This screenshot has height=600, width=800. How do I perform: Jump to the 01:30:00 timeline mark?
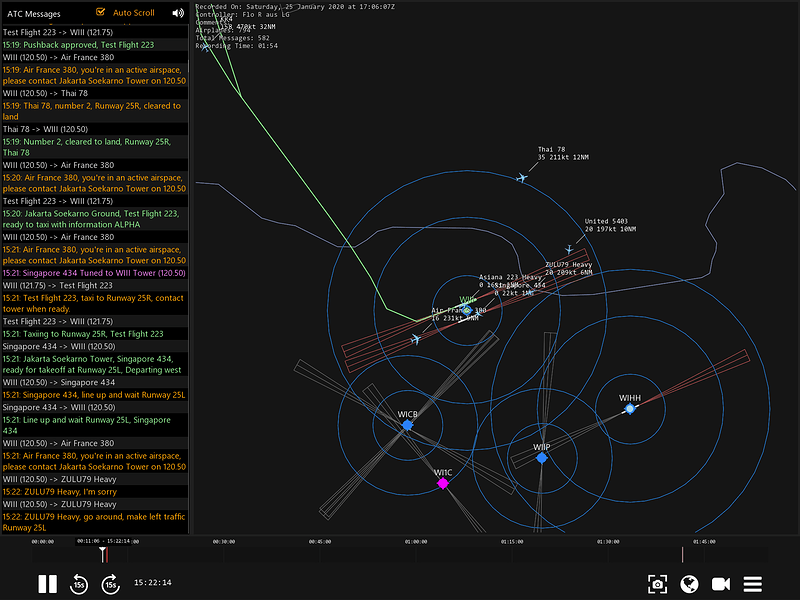click(608, 542)
